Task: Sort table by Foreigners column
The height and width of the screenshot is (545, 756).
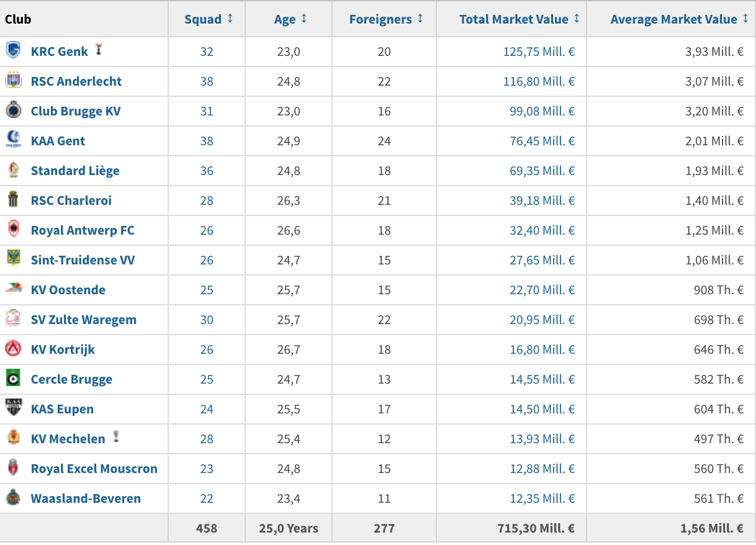Action: click(x=386, y=19)
